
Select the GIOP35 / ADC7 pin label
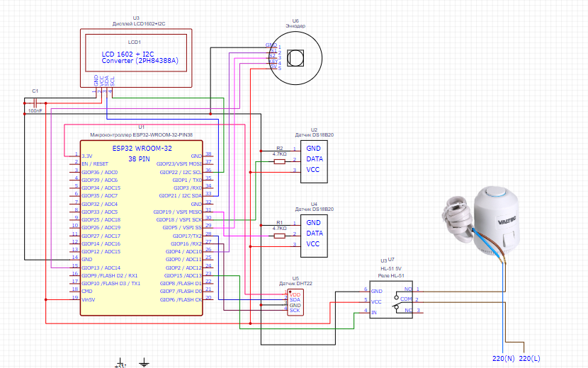100,195
